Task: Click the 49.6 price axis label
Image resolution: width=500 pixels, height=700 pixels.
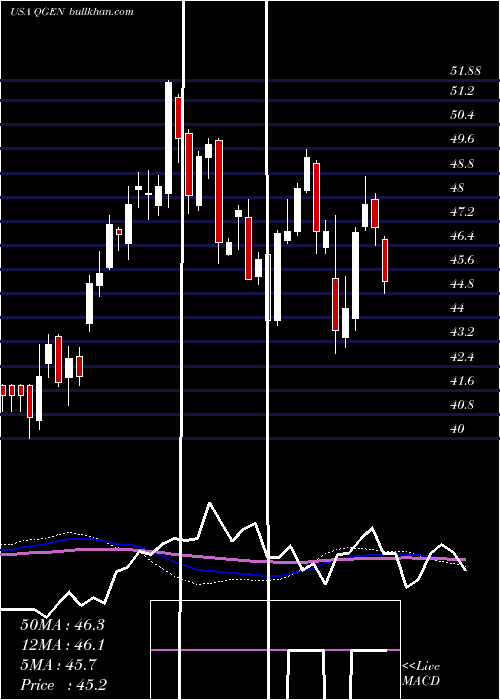Action: tap(462, 139)
